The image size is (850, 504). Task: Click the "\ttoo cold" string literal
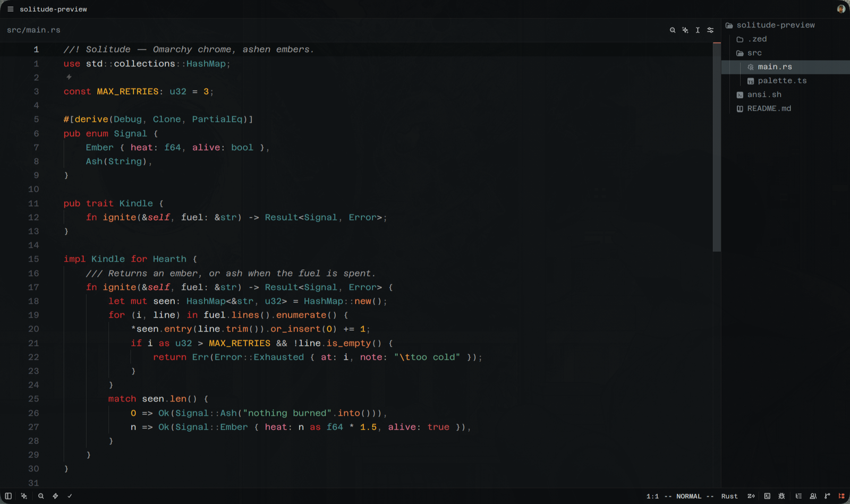click(427, 357)
